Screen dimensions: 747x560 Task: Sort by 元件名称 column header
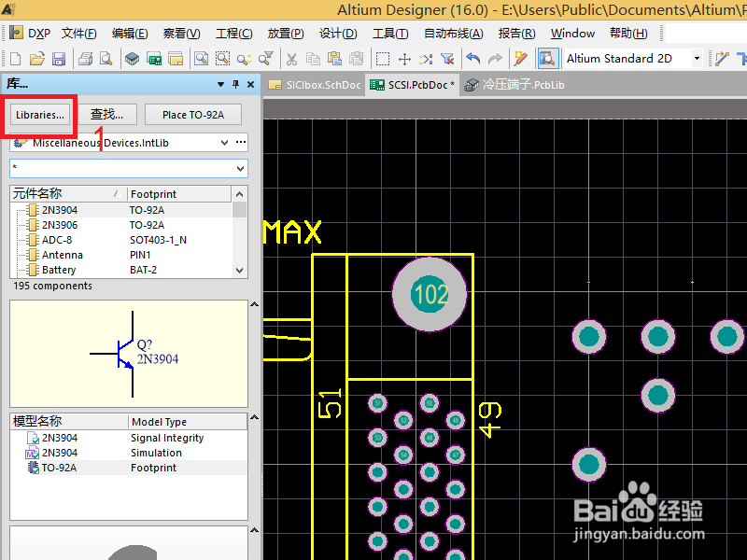click(67, 194)
